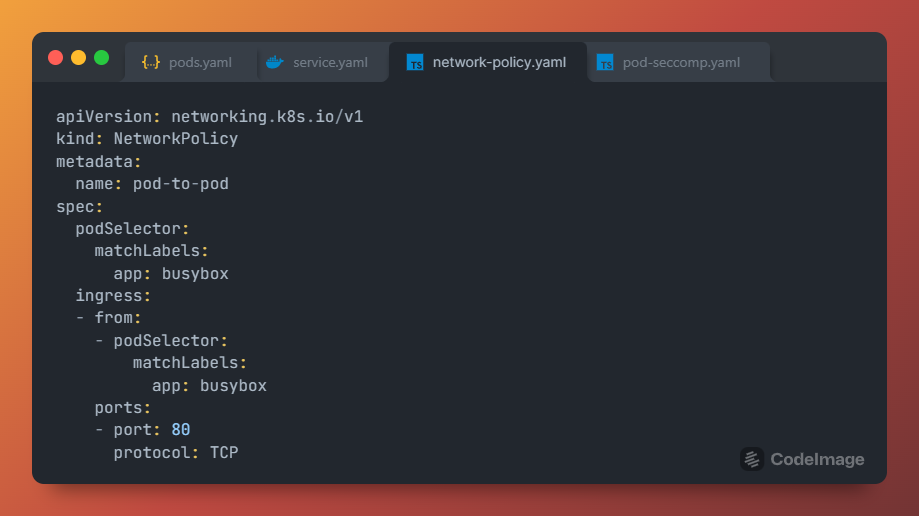
Task: Place cursor on the pod-to-pod name value
Action: (x=180, y=184)
